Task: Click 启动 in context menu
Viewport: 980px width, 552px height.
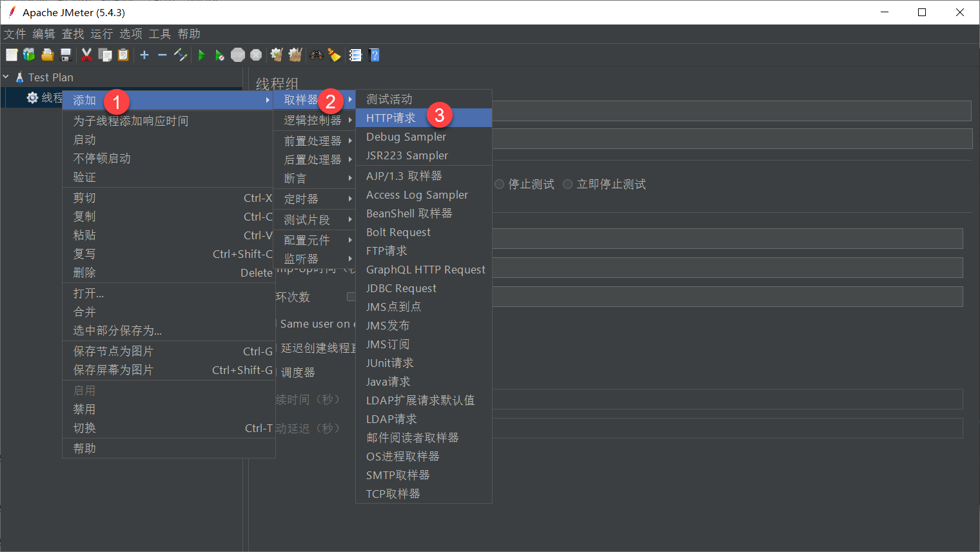Action: point(168,140)
